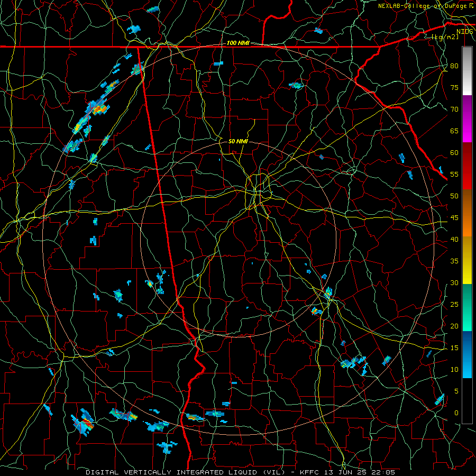Click the 10 value on the scale
Screen dimensions: 476x476
point(454,370)
